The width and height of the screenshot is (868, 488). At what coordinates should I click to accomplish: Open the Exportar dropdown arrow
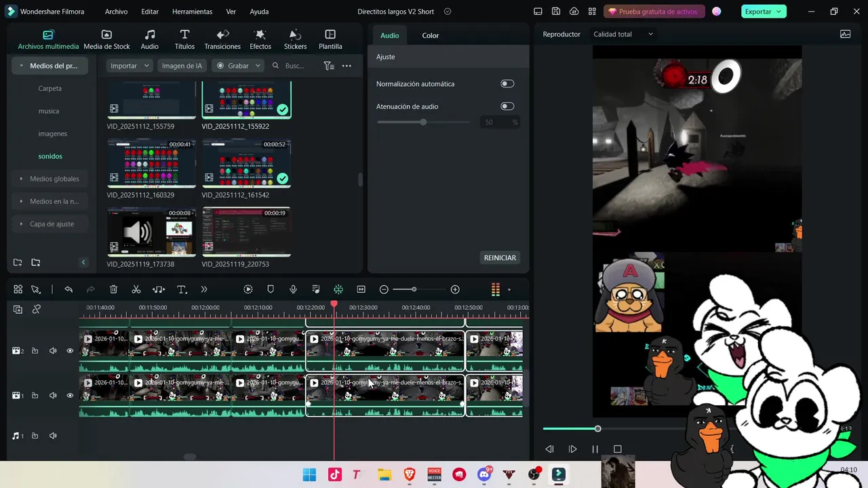pos(780,12)
